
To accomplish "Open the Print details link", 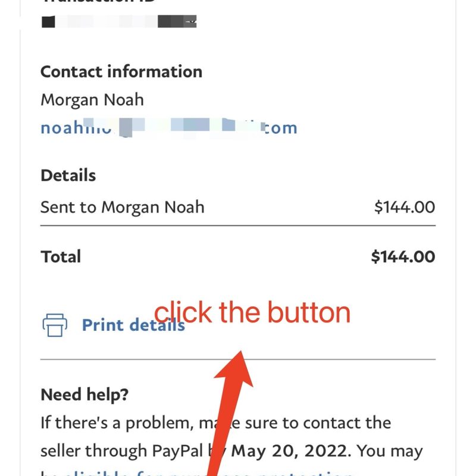I will pyautogui.click(x=133, y=325).
